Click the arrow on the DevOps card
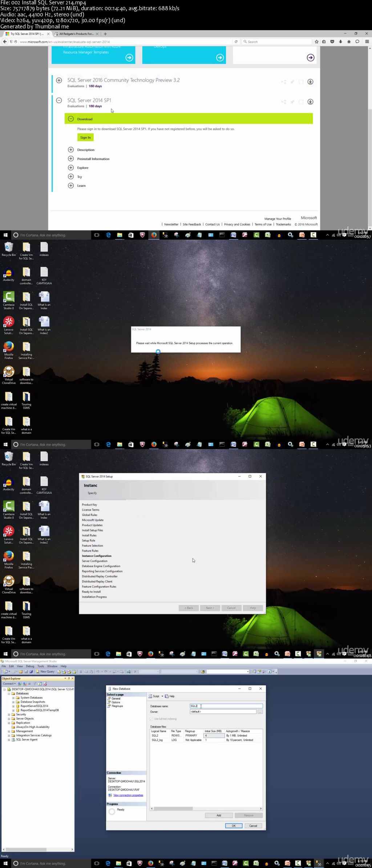Image resolution: width=372 pixels, height=868 pixels. (220, 57)
